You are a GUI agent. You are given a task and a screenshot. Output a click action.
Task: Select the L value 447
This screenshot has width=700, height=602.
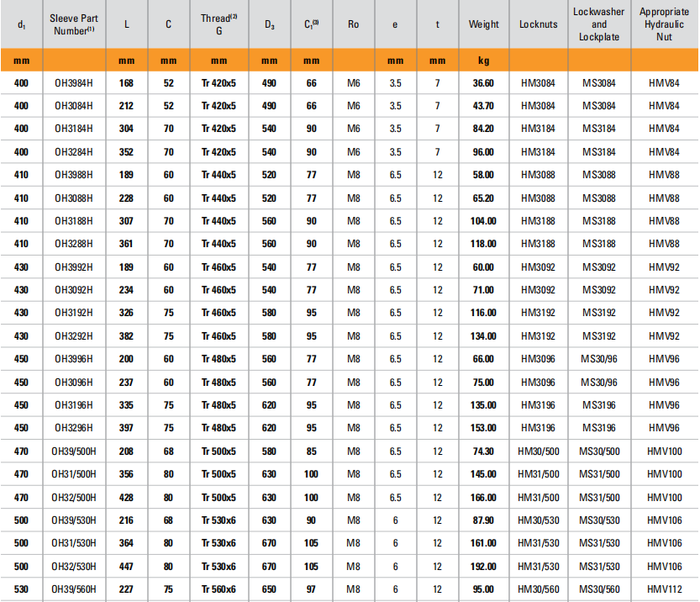tap(127, 566)
